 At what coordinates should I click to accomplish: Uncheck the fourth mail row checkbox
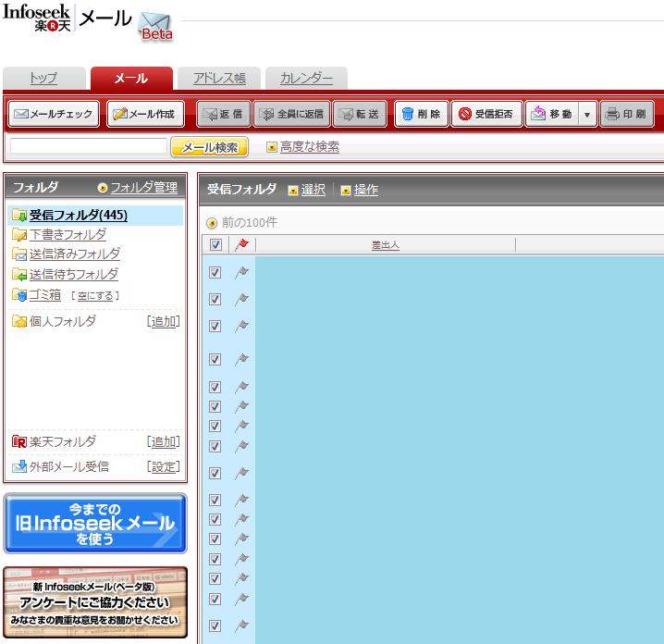215,359
